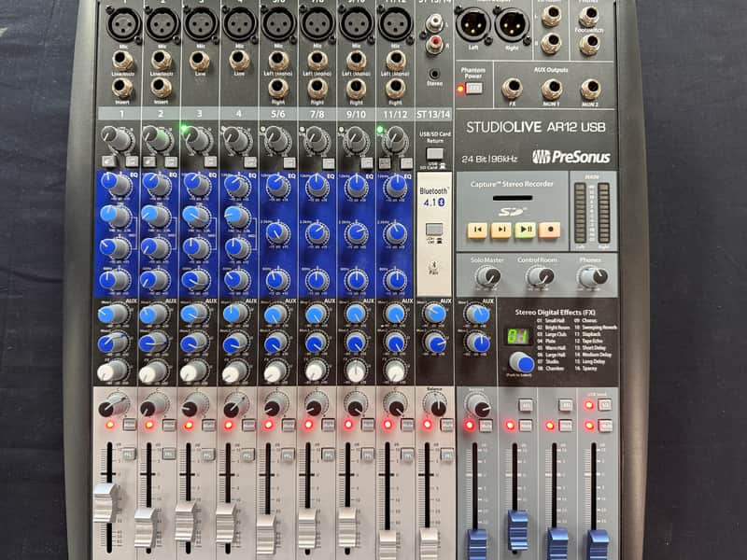Push the USB/SD Card Return button

pyautogui.click(x=434, y=153)
